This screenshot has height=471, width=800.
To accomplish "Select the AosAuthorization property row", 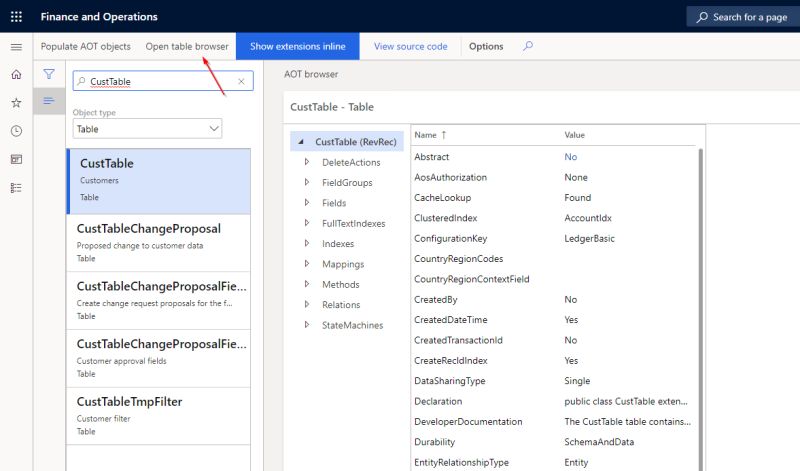I will click(x=554, y=177).
